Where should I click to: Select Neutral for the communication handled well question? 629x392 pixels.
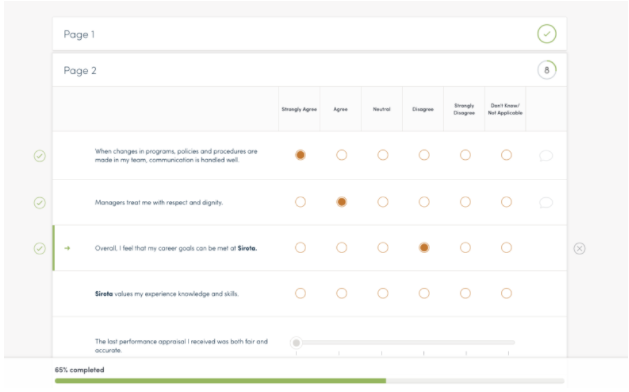coord(383,155)
